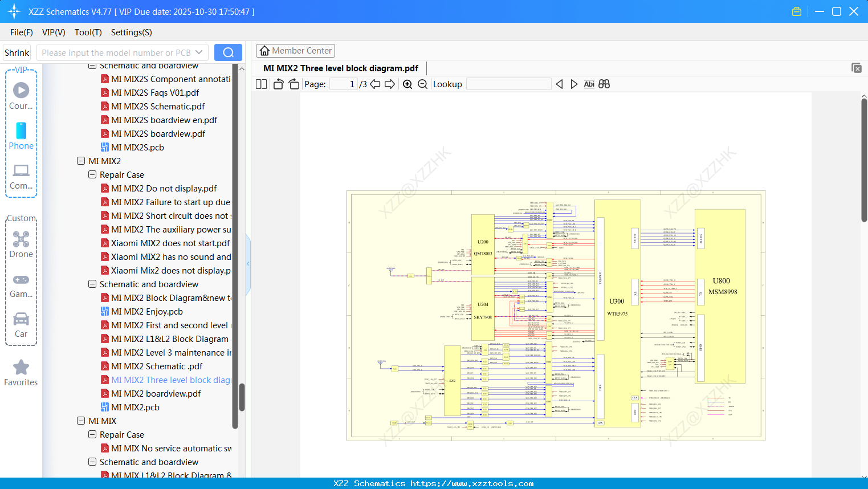Open the Course videos play icon
This screenshot has width=868, height=489.
click(x=21, y=89)
